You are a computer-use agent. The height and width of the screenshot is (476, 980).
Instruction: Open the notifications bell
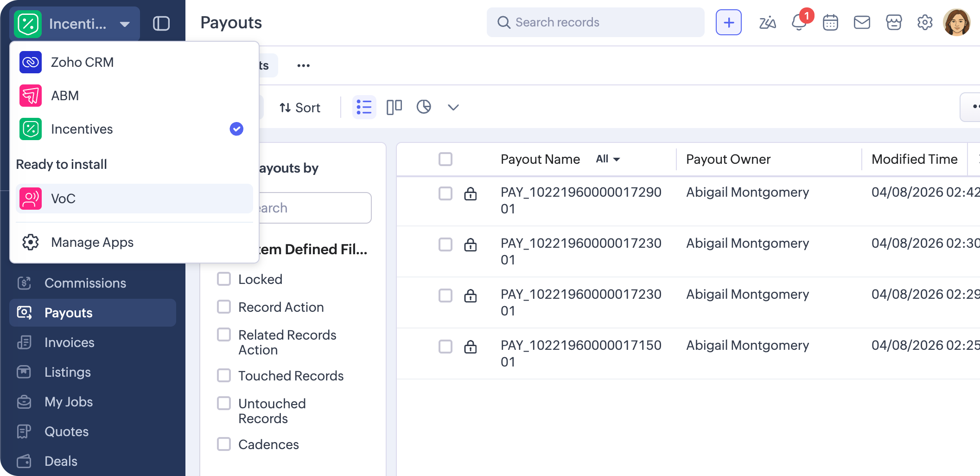[x=799, y=22]
